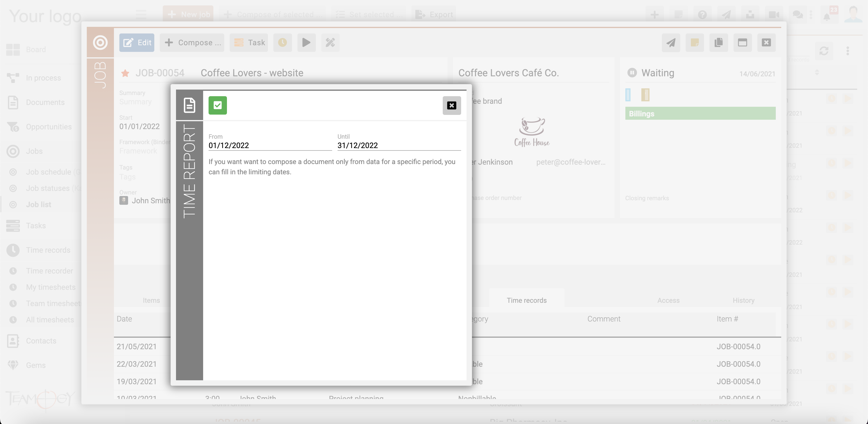Click the tan status marker under Waiting
868x424 pixels.
[x=645, y=95]
